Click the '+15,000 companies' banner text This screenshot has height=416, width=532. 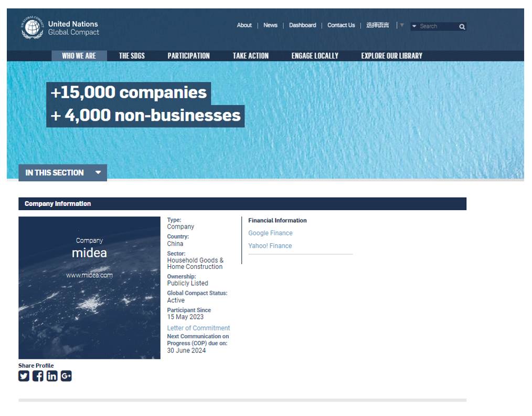pyautogui.click(x=129, y=93)
